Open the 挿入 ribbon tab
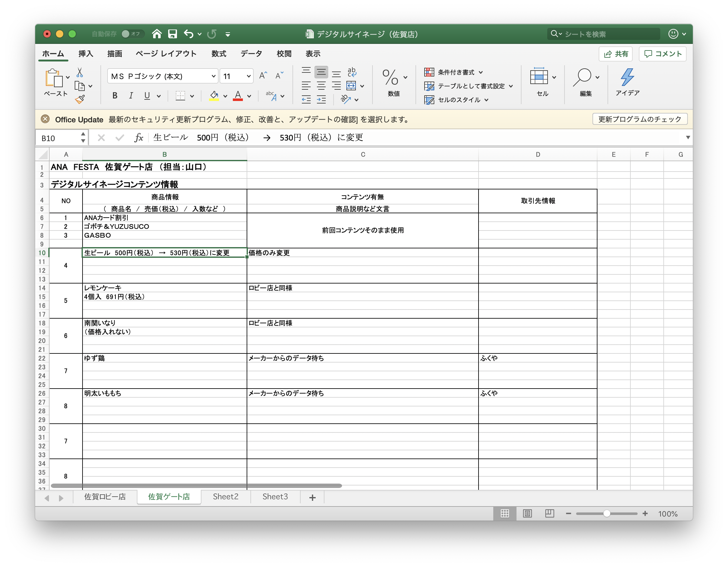This screenshot has height=567, width=728. (x=86, y=54)
